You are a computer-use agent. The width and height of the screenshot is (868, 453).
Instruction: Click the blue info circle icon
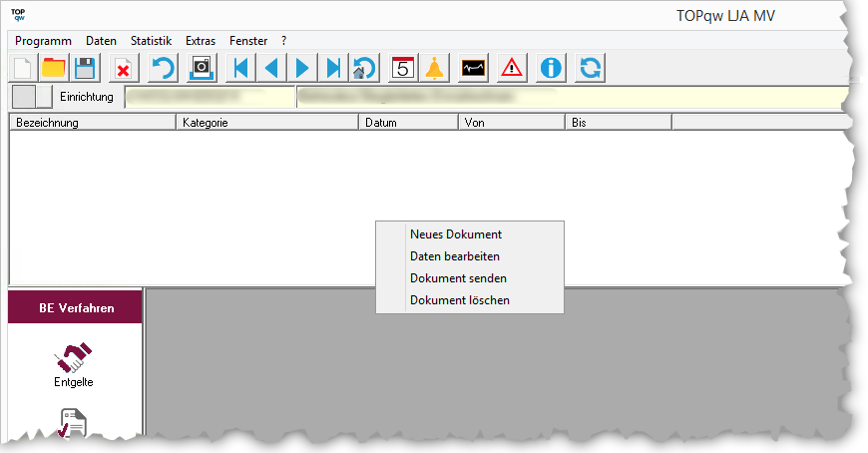(x=551, y=68)
